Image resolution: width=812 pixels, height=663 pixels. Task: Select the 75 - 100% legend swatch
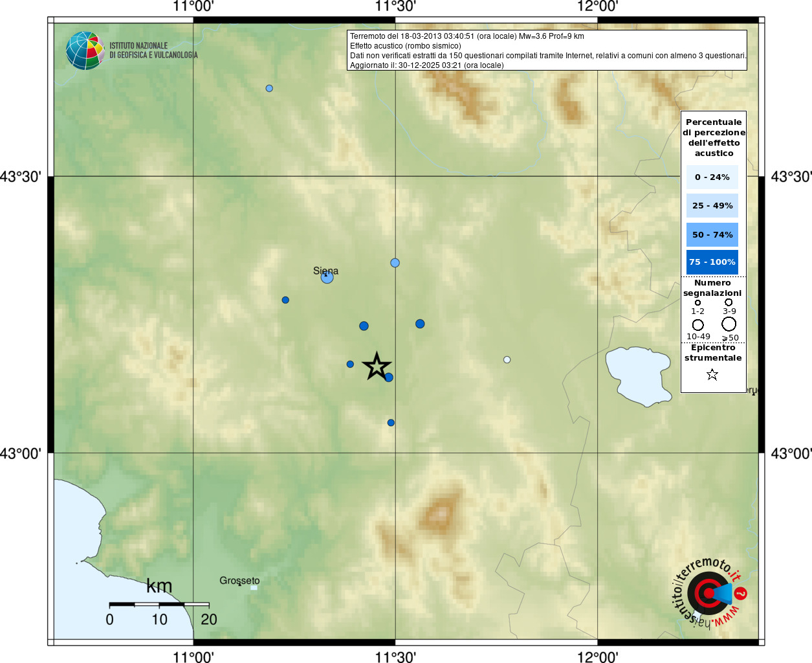click(x=712, y=262)
